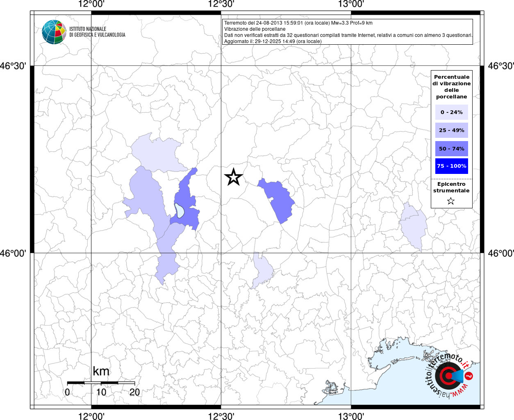Click the left 46°30' latitude label
Screen dimensions: 514x420
(13, 66)
